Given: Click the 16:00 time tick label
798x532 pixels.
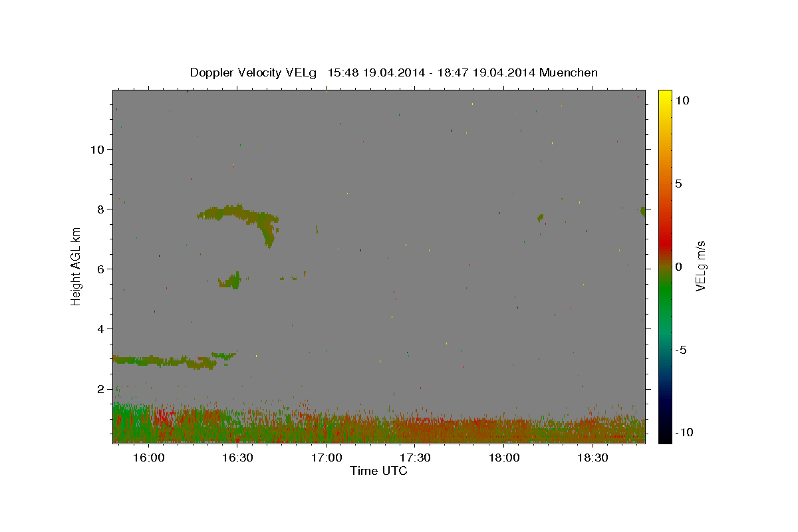Looking at the screenshot, I should click(x=148, y=458).
